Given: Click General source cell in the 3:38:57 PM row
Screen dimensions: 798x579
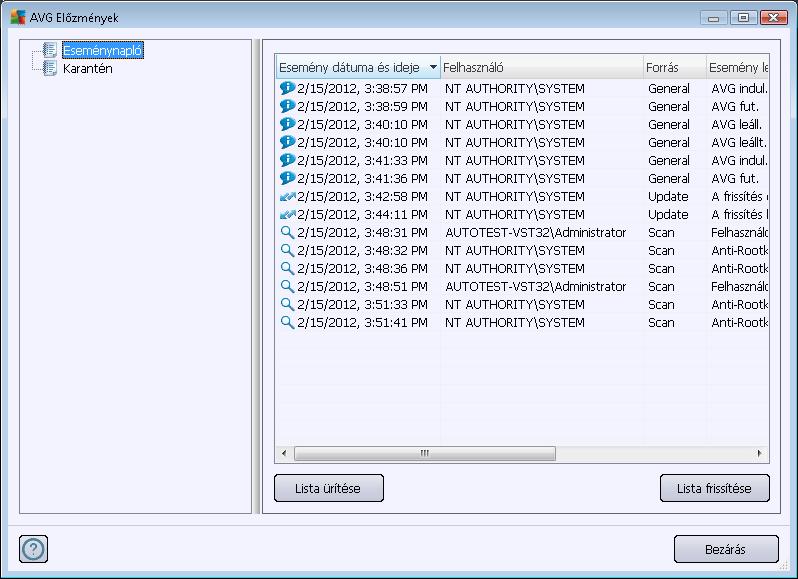Looking at the screenshot, I should [x=669, y=88].
